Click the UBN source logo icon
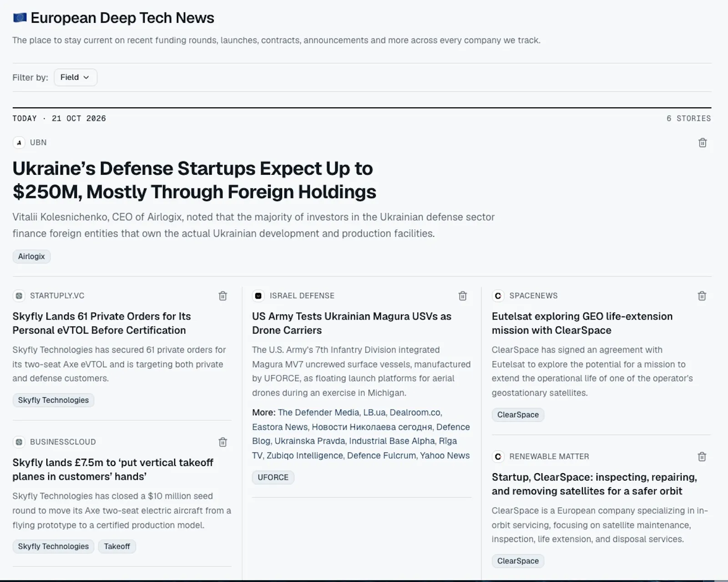The height and width of the screenshot is (582, 728). point(19,142)
